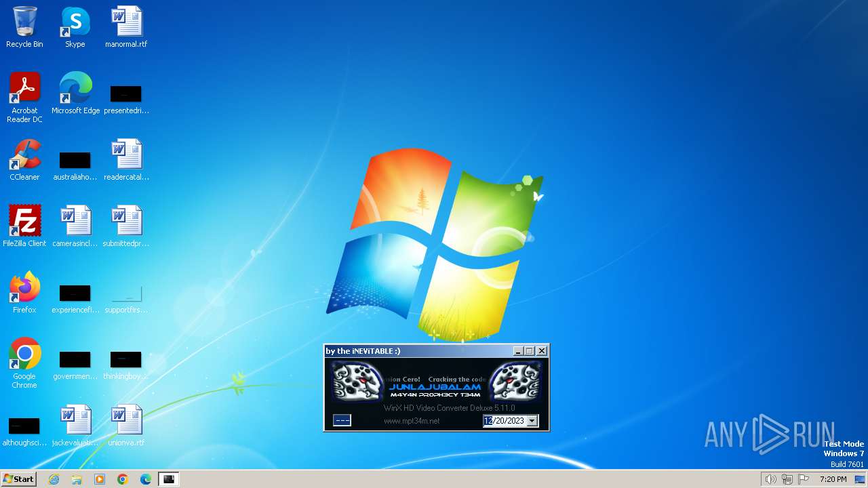The height and width of the screenshot is (488, 868).
Task: Open the Action Center flag icon
Action: tap(804, 479)
